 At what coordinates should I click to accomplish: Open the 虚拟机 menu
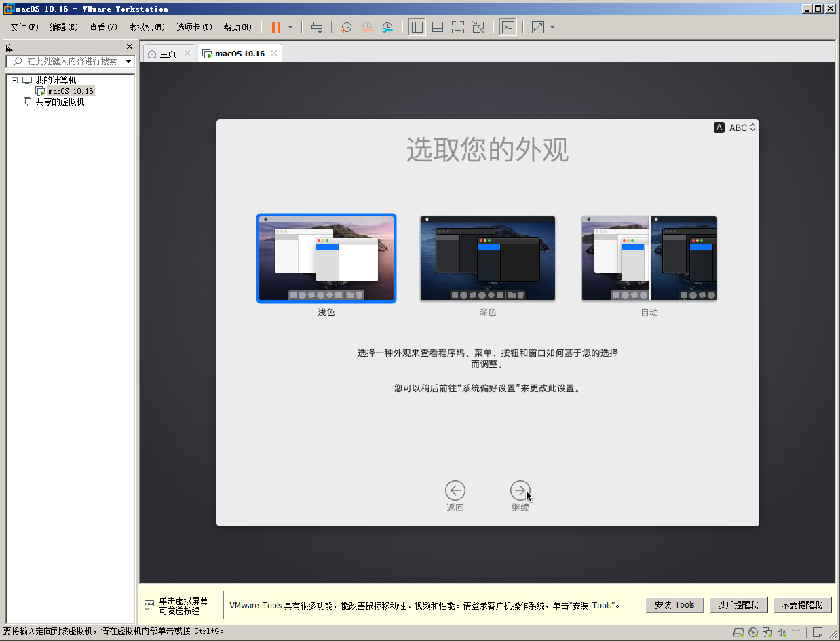(x=147, y=27)
